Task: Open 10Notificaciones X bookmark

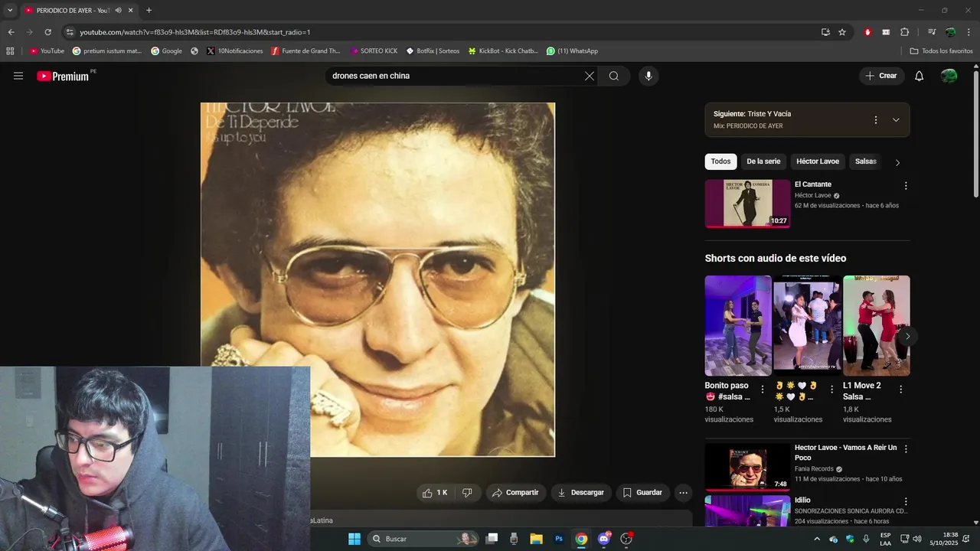Action: pos(235,51)
